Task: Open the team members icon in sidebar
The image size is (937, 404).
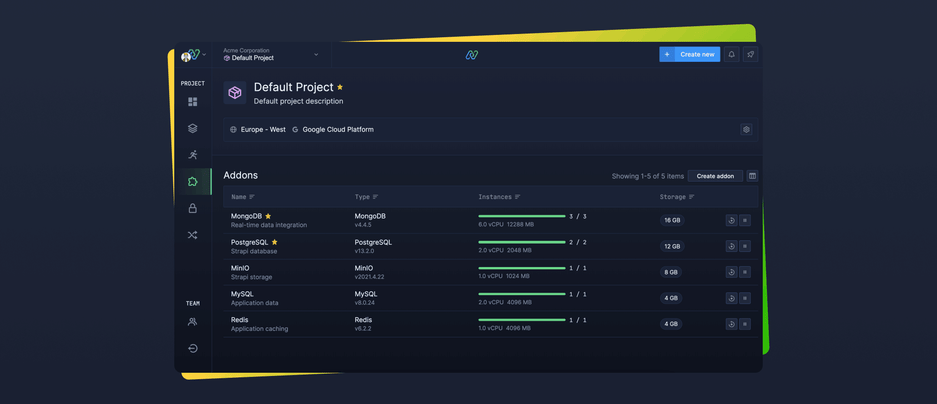Action: pos(192,322)
